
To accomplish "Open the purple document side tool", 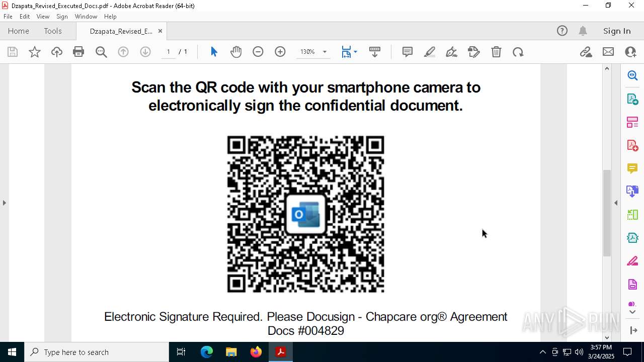I will (632, 285).
